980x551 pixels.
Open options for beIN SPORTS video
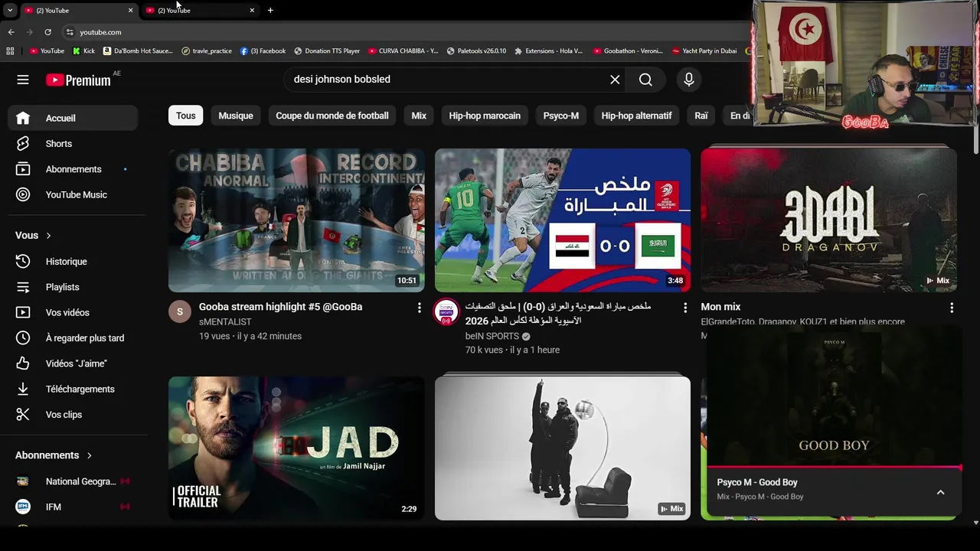pos(685,308)
